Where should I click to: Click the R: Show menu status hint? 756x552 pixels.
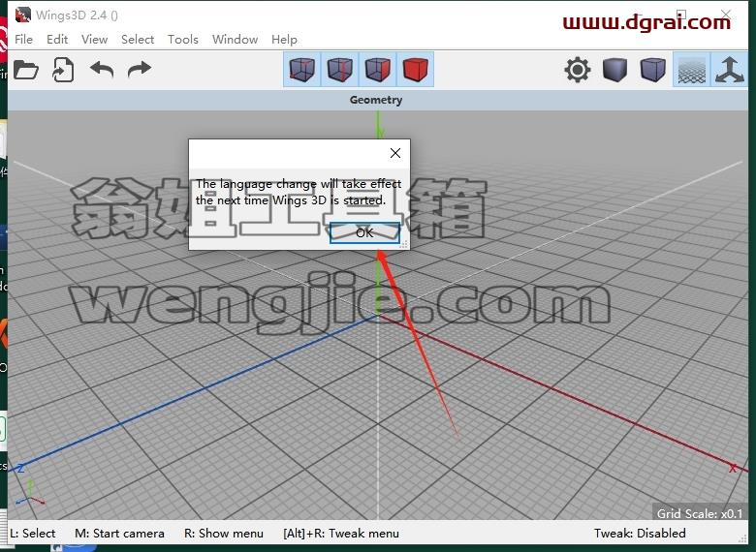click(224, 534)
